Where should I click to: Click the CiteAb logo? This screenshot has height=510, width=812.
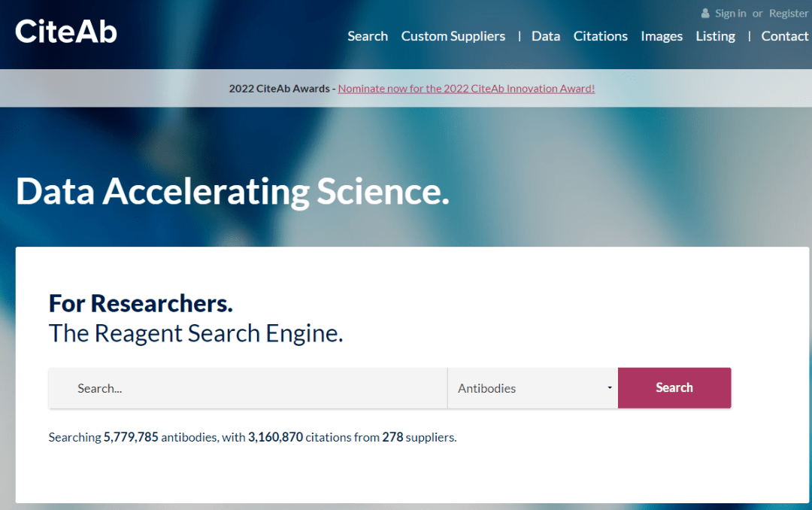[x=66, y=32]
